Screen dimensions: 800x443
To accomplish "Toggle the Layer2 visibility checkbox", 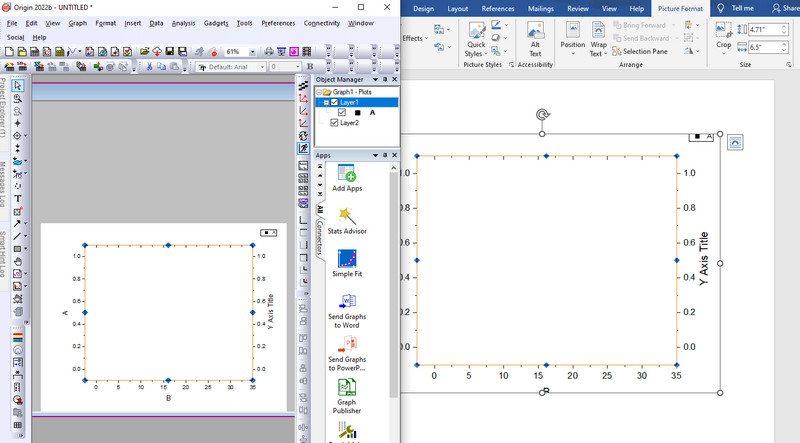I will (x=334, y=123).
